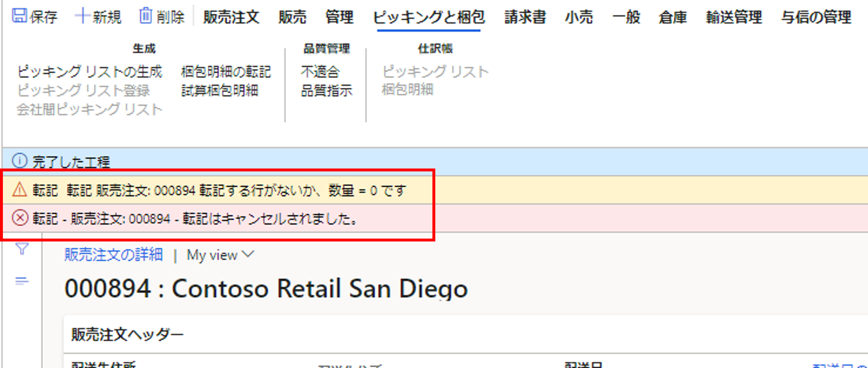868x368 pixels.
Task: Click the new record plus icon
Action: click(82, 16)
